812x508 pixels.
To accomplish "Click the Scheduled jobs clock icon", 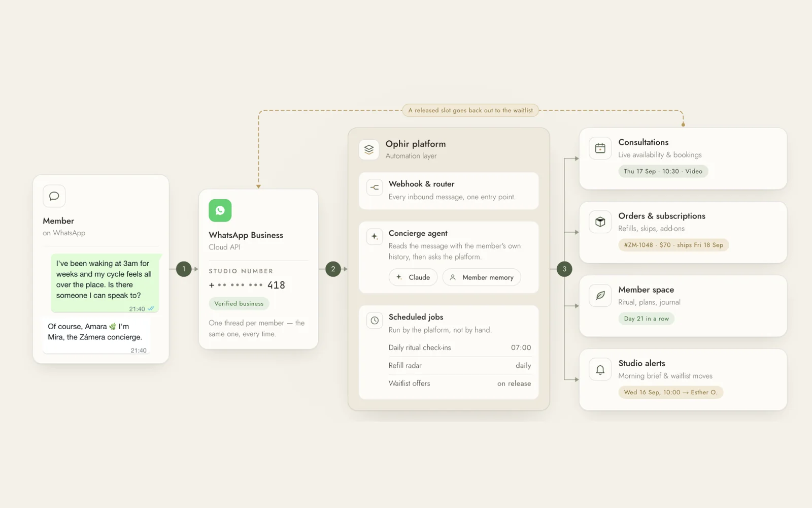I will tap(375, 320).
